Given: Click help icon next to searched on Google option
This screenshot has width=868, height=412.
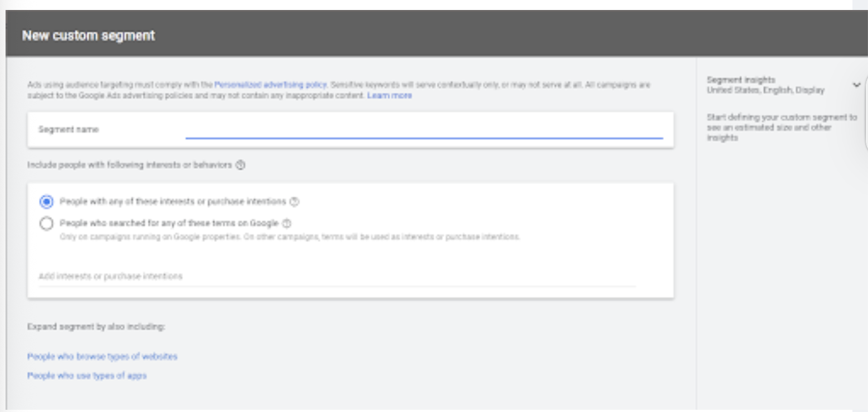Looking at the screenshot, I should click(x=286, y=224).
